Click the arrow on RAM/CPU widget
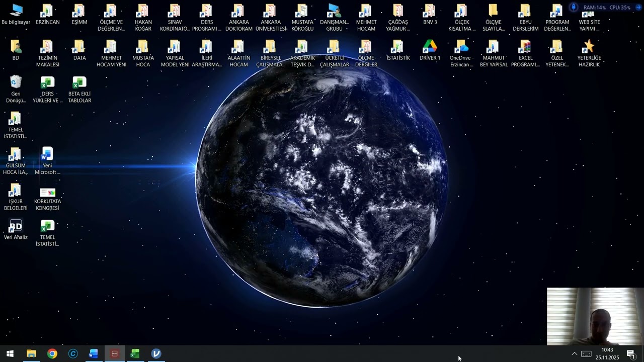This screenshot has width=644, height=362. [638, 7]
